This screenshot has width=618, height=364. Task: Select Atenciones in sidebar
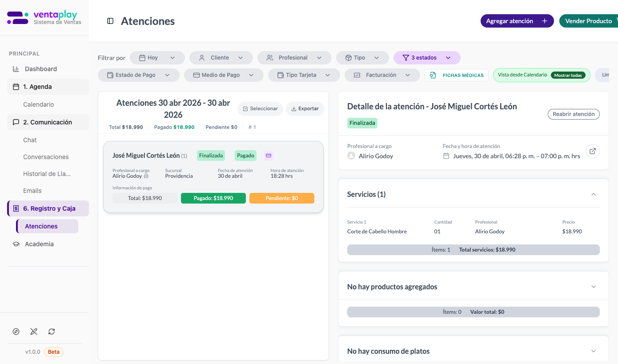coord(47,226)
